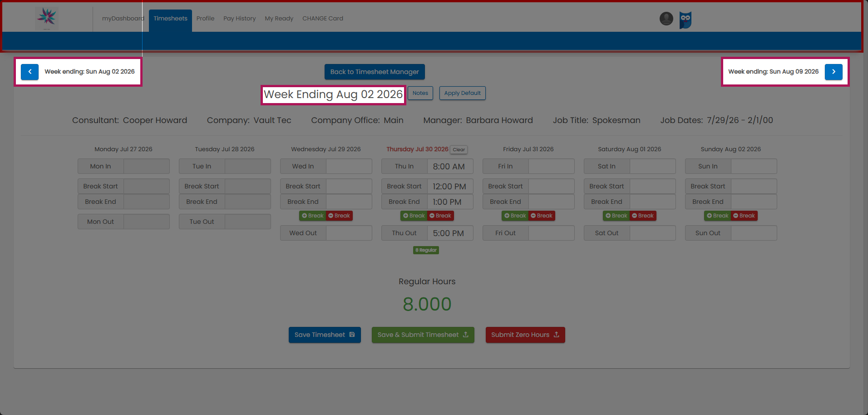868x415 pixels.
Task: Open the myDashboard tab
Action: [123, 19]
